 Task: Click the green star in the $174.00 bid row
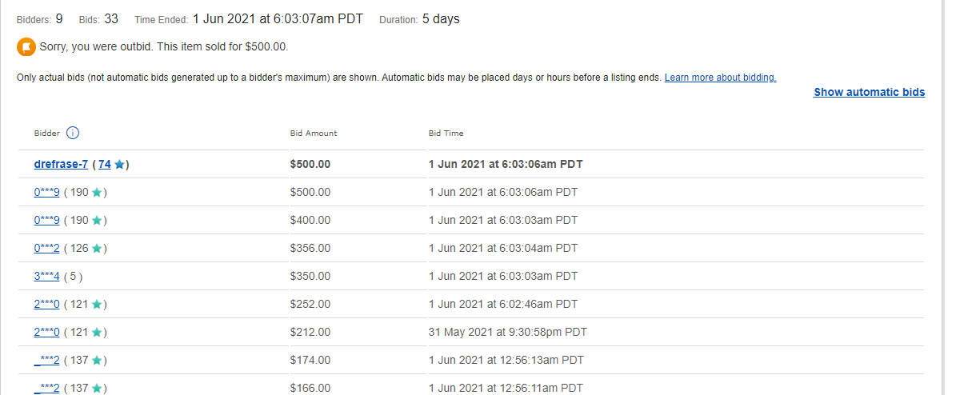[97, 361]
